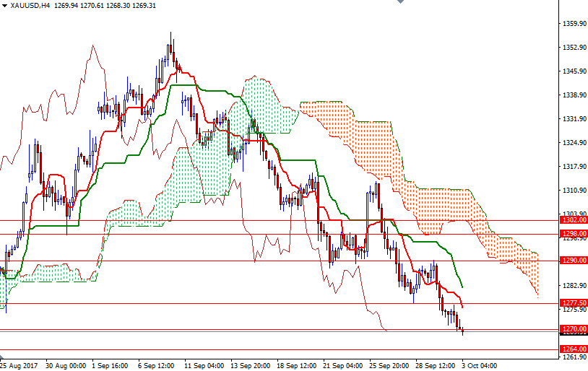Select the 1290.00 horizontal level label
The height and width of the screenshot is (371, 588).
point(573,261)
